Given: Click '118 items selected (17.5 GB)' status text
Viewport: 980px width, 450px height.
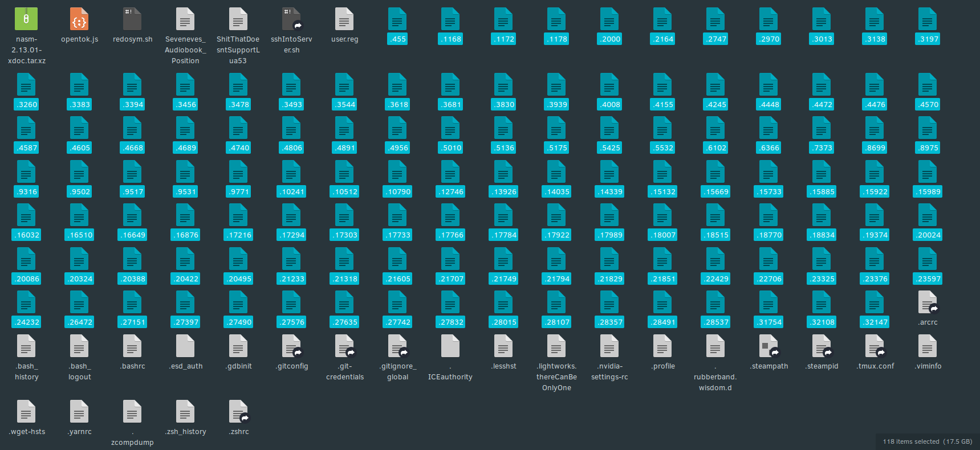Looking at the screenshot, I should pos(928,441).
